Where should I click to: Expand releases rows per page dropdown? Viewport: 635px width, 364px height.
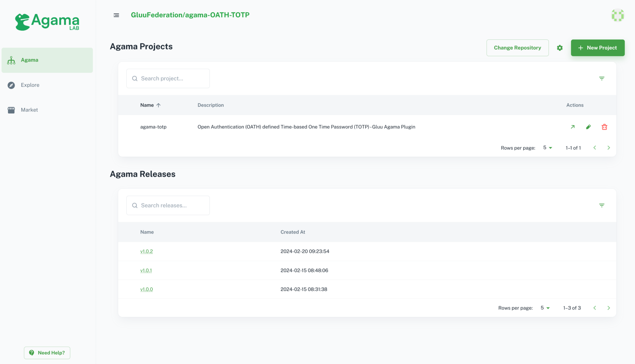(545, 308)
